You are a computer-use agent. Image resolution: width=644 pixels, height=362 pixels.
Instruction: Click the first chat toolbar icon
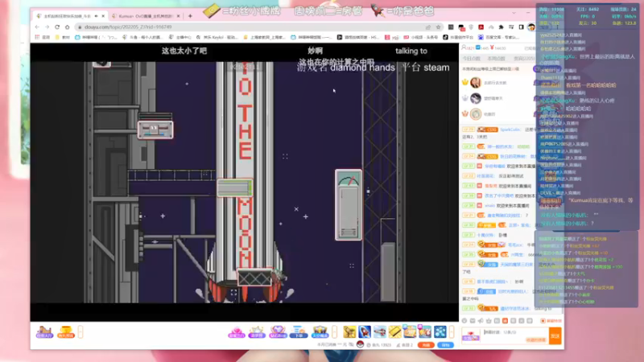click(464, 321)
